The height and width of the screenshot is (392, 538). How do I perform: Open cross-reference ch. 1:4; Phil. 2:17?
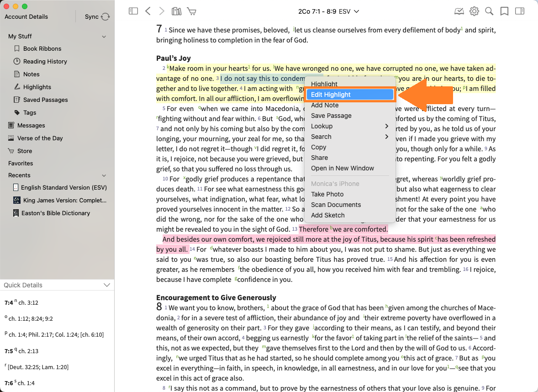pos(56,335)
